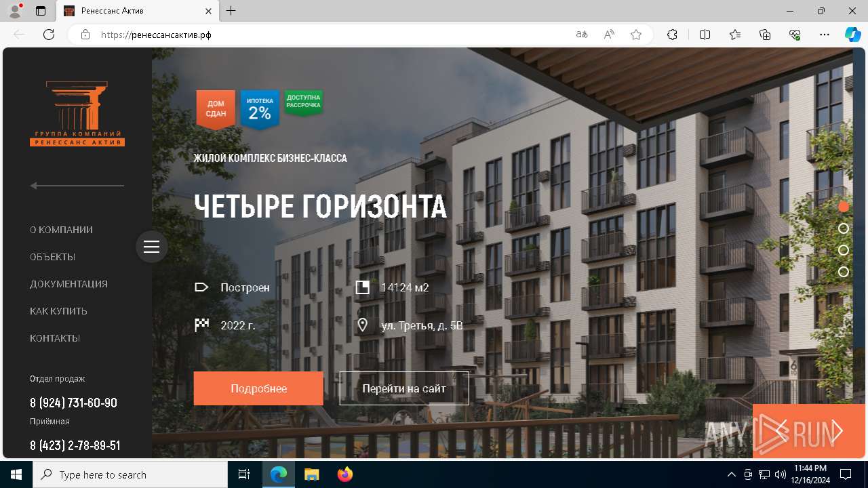Click the tag icon next to Построен
Viewport: 868px width, 488px height.
[x=201, y=287]
